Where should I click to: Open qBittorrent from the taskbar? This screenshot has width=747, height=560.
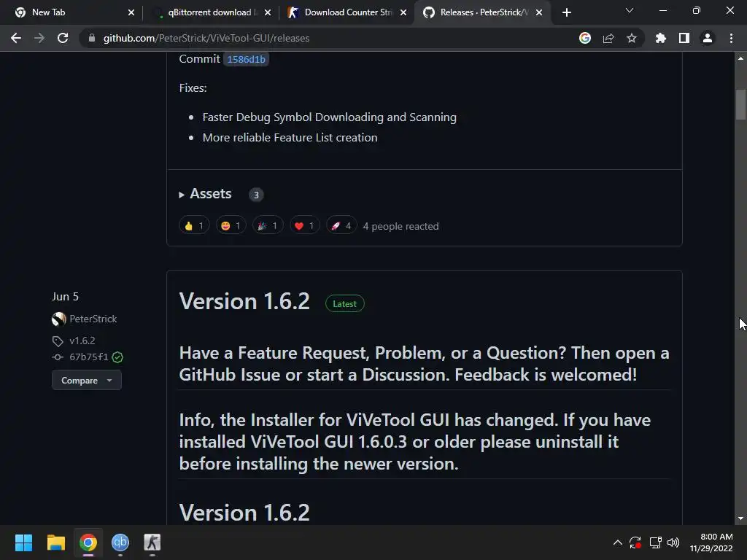[120, 542]
